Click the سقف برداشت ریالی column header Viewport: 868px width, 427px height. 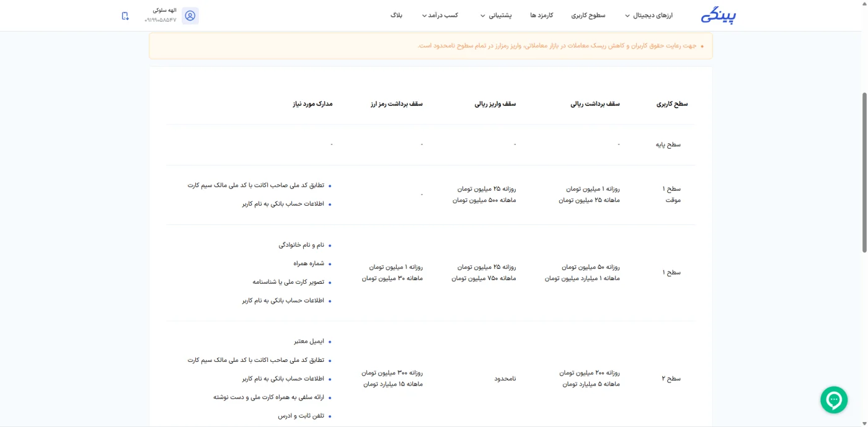[x=595, y=104]
